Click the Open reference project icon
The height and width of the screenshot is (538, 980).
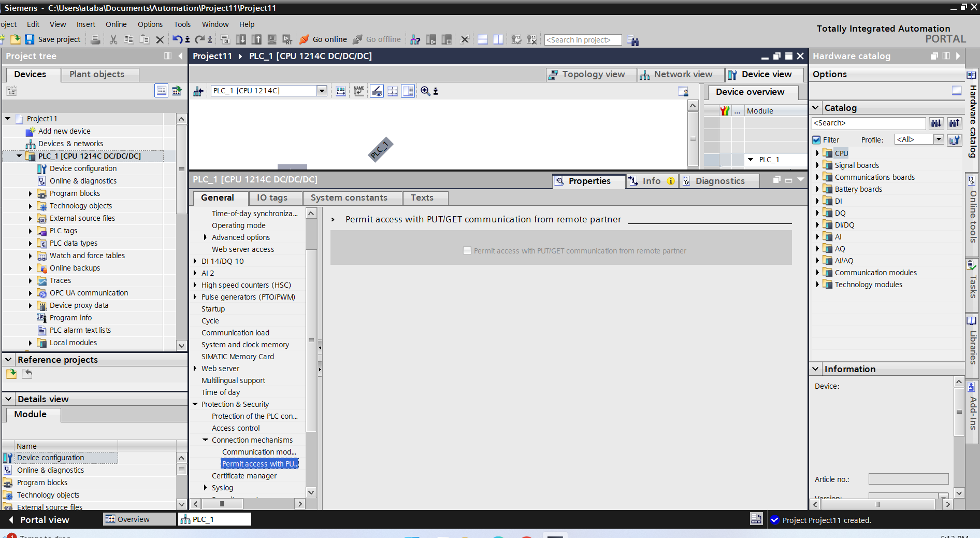[11, 374]
